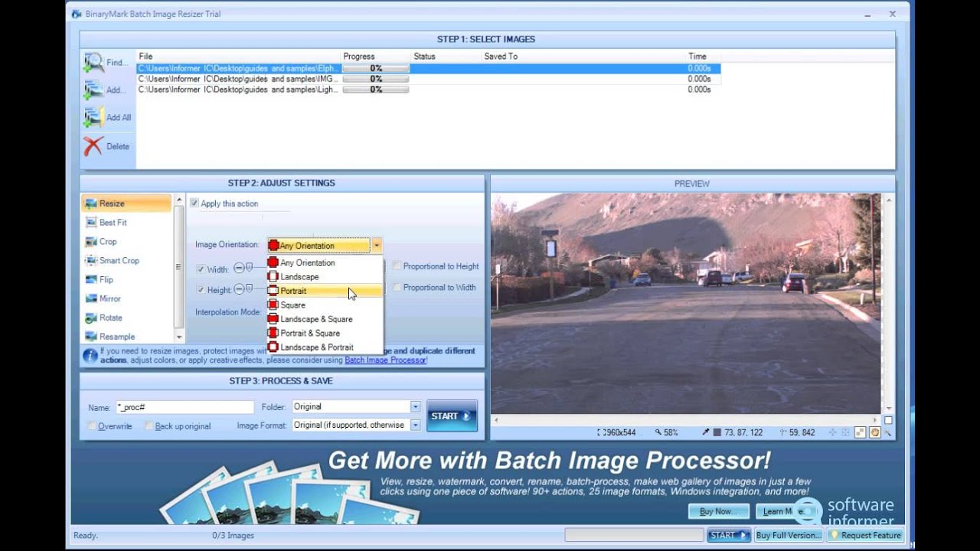Toggle the Width checkbox
980x551 pixels.
(201, 269)
